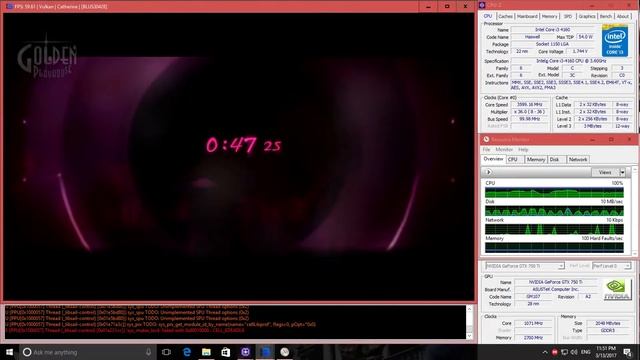The image size is (640, 360).
Task: Open the ENG language indicator
Action: pyautogui.click(x=586, y=352)
